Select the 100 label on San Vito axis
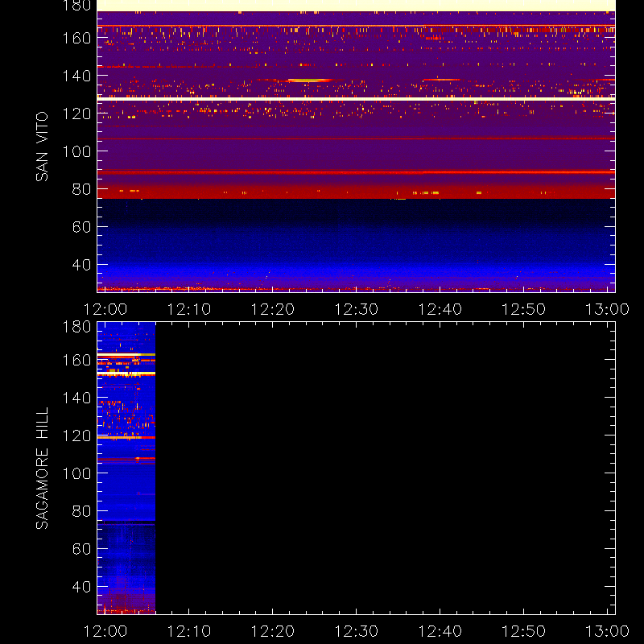Viewport: 644px width, 644px height. pos(76,151)
